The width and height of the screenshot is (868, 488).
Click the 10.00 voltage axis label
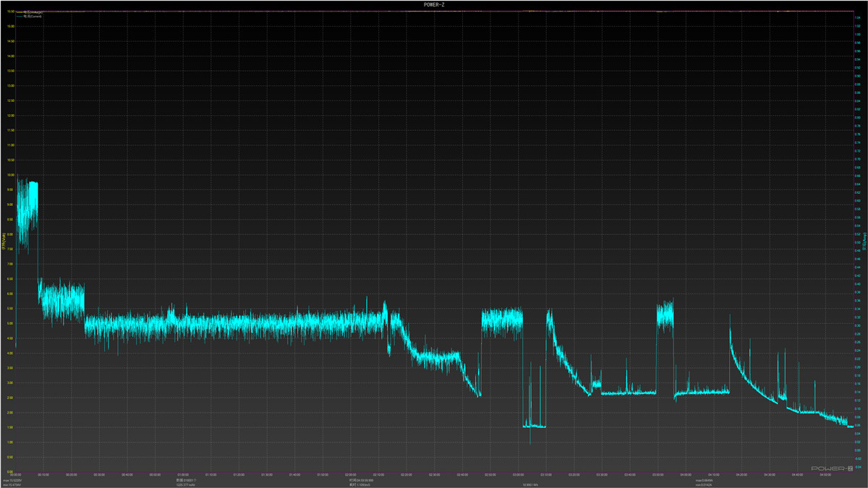10,175
